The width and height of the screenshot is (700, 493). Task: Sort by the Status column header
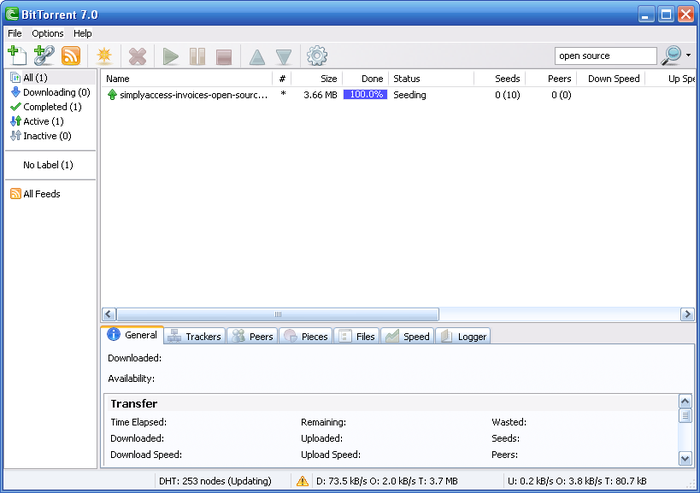point(431,79)
